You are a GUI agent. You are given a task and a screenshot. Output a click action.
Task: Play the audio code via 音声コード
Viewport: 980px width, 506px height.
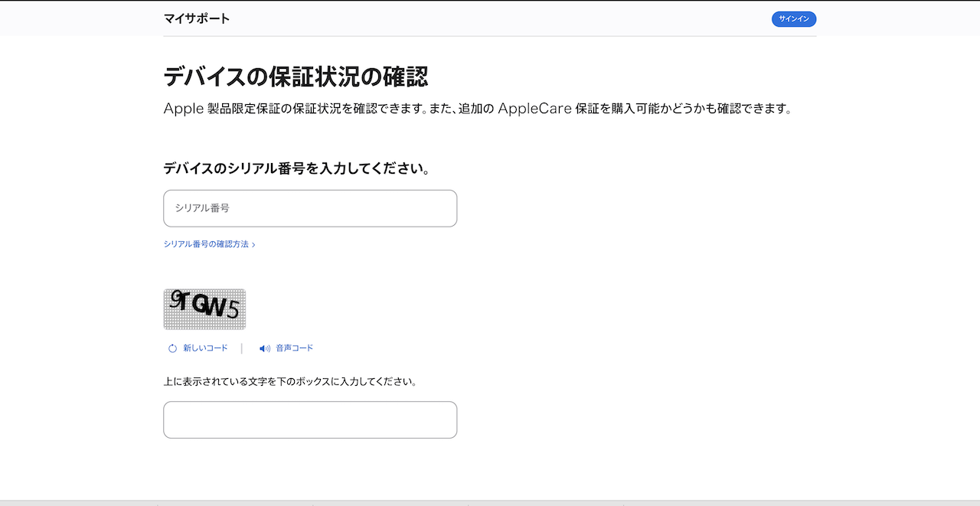click(x=294, y=348)
